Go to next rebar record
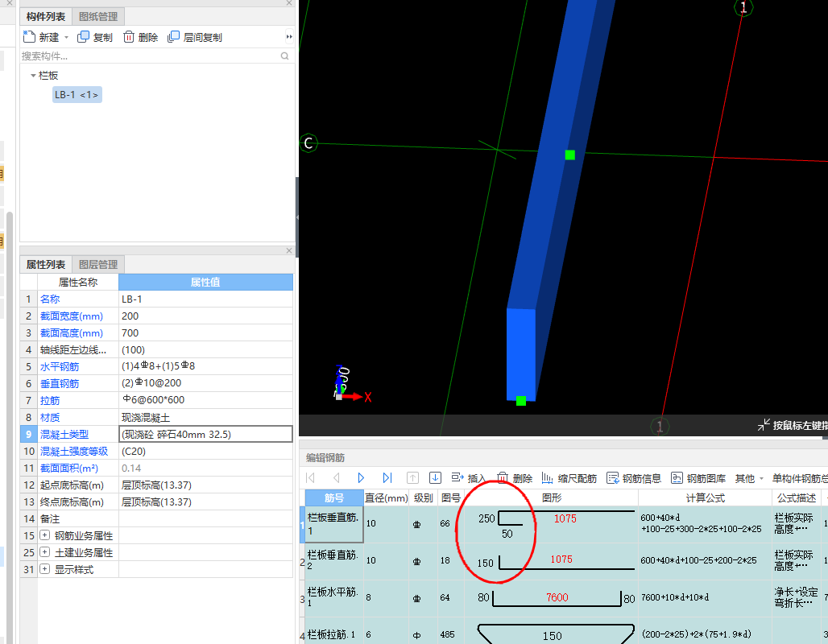The width and height of the screenshot is (828, 644). coord(361,477)
